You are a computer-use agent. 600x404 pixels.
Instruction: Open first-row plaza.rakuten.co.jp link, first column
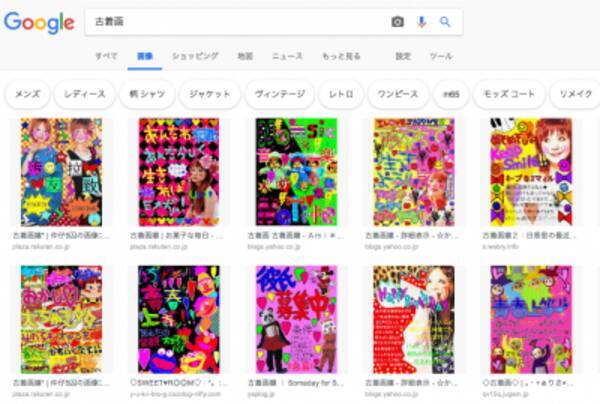pyautogui.click(x=41, y=247)
